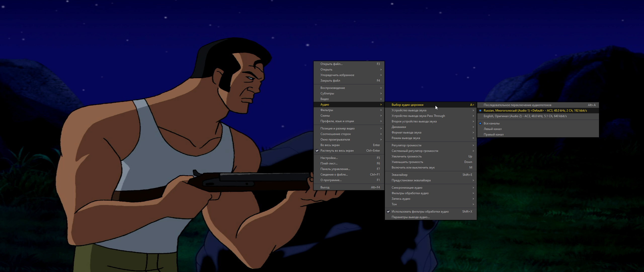Expand the 'Воспроизведение' submenu
644x272 pixels.
point(349,88)
